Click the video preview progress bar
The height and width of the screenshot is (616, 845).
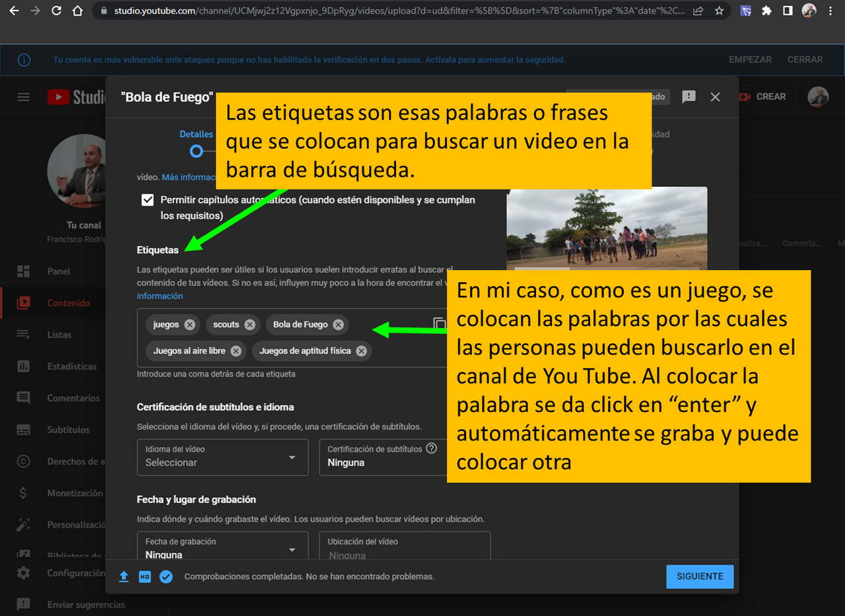607,269
